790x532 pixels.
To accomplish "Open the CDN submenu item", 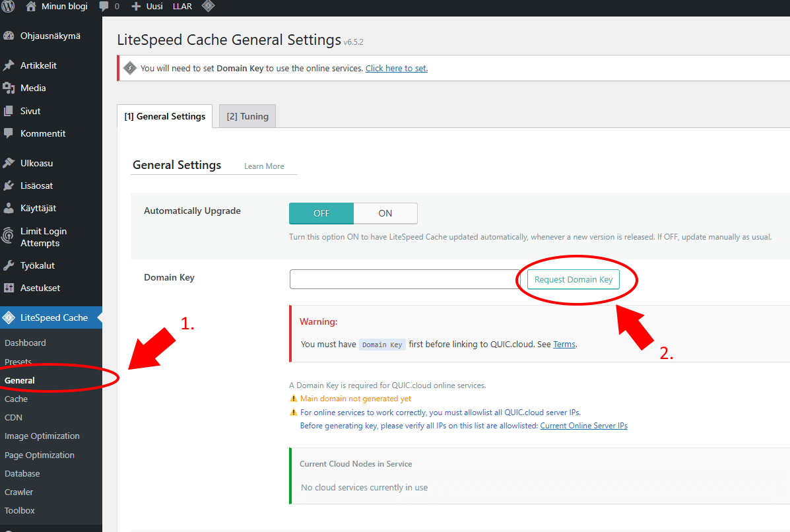I will point(14,418).
